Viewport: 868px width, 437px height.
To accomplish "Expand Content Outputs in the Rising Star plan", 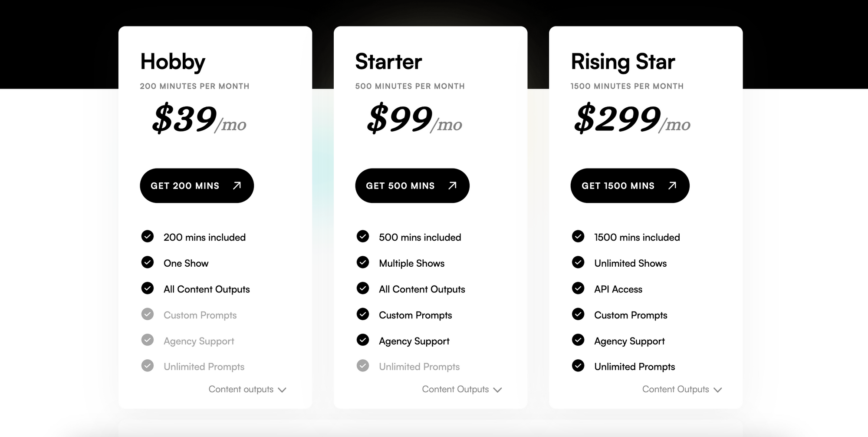I will (682, 389).
